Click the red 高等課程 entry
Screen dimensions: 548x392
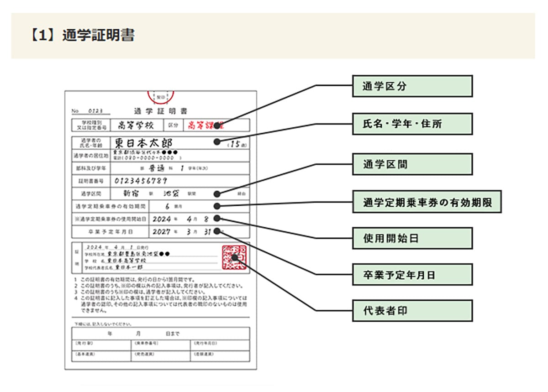point(205,125)
